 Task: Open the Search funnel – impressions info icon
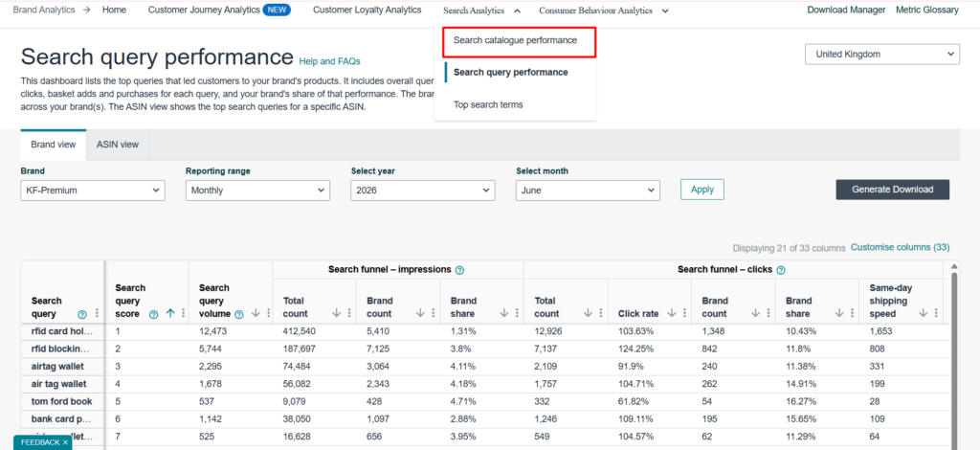coord(459,270)
